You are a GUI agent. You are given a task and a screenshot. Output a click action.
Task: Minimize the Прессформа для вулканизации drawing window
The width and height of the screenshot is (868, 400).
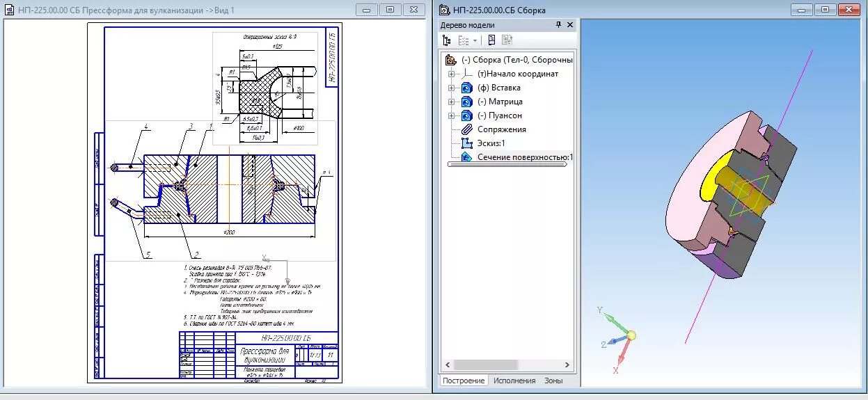click(x=366, y=10)
